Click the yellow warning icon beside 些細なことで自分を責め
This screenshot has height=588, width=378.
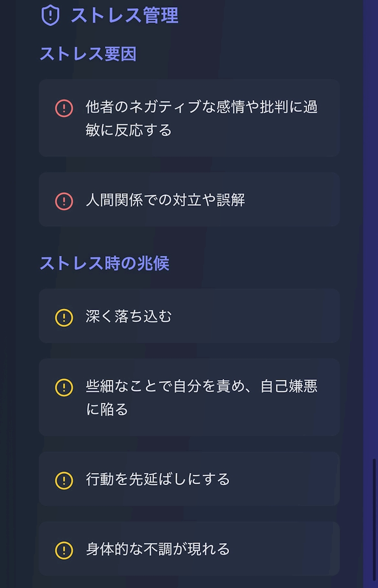click(x=64, y=387)
